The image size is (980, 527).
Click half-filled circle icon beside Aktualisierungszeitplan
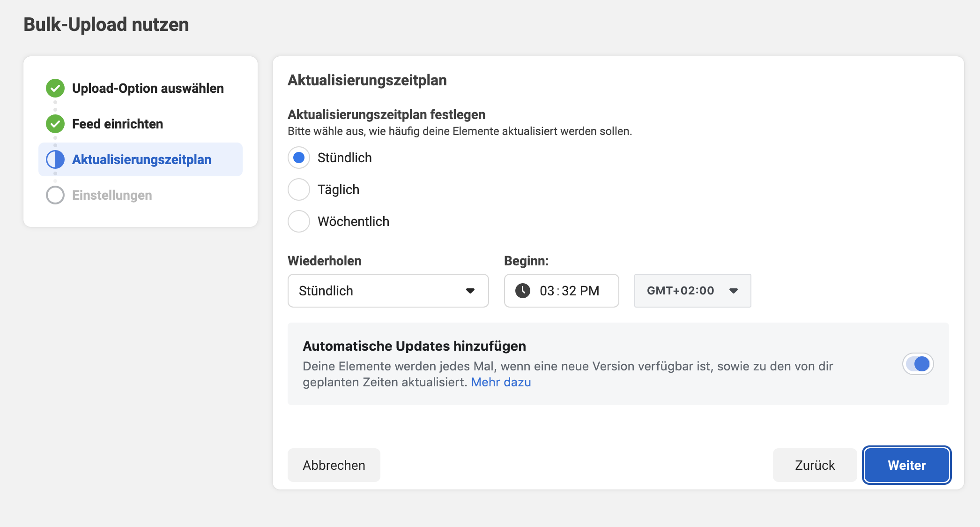tap(55, 159)
